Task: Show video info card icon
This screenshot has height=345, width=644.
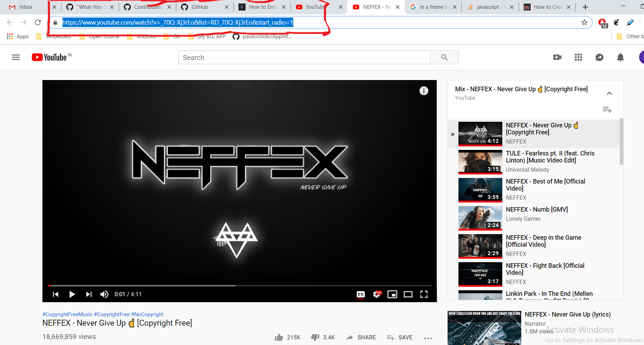Action: [424, 91]
